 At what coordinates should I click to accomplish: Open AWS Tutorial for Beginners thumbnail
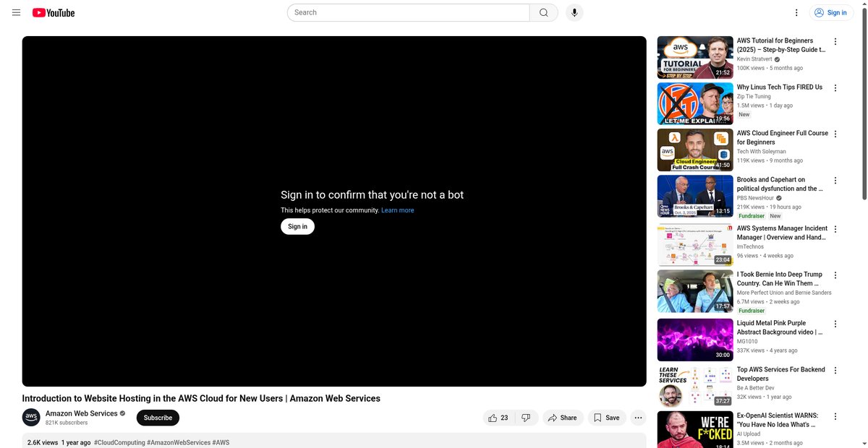coord(695,58)
